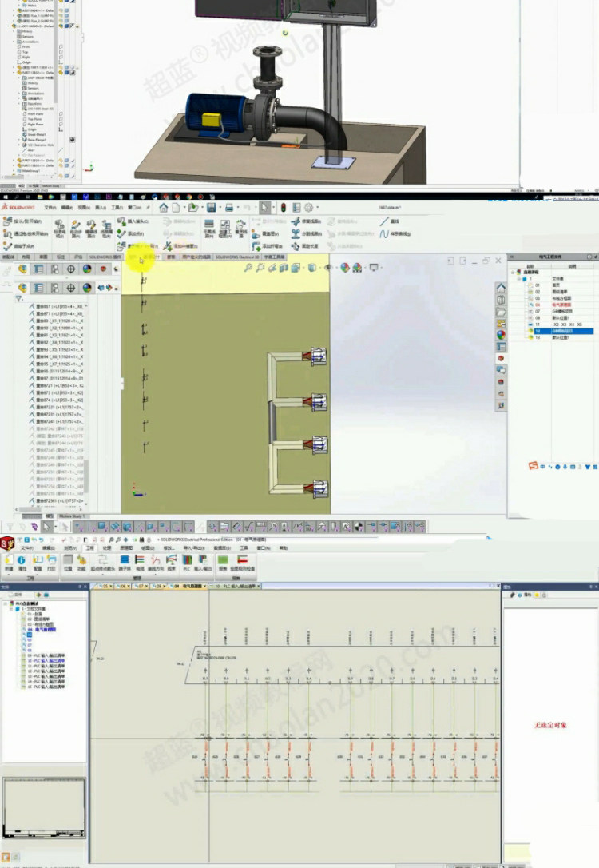Click the Home icon in SolidWorks toolbar
599x868 pixels.
tap(164, 208)
